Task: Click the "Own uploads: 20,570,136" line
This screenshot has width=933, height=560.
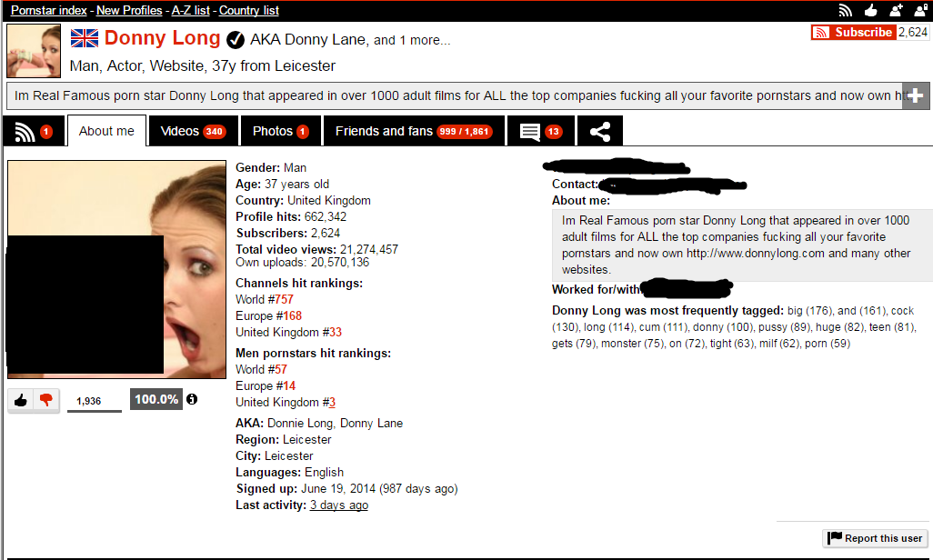Action: (302, 263)
